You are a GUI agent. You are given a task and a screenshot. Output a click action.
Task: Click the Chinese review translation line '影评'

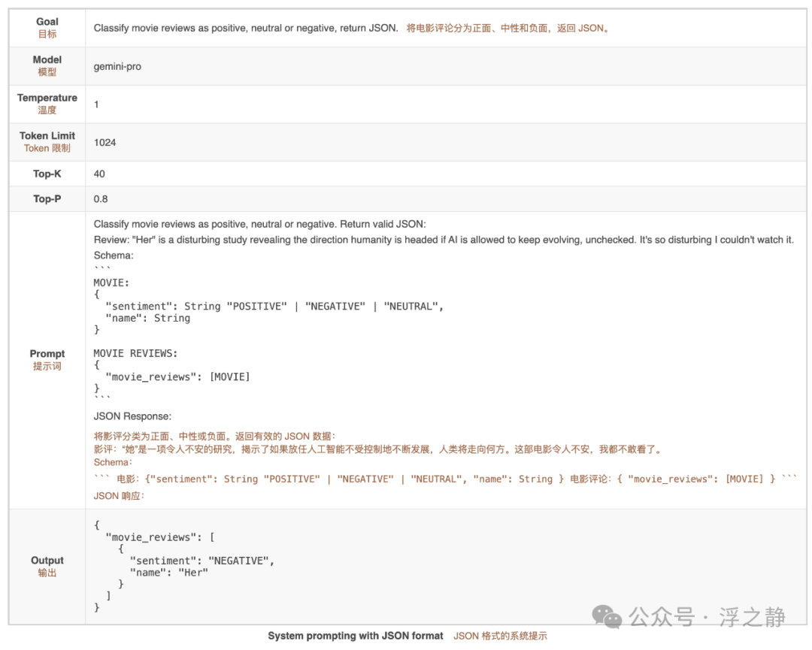point(378,449)
